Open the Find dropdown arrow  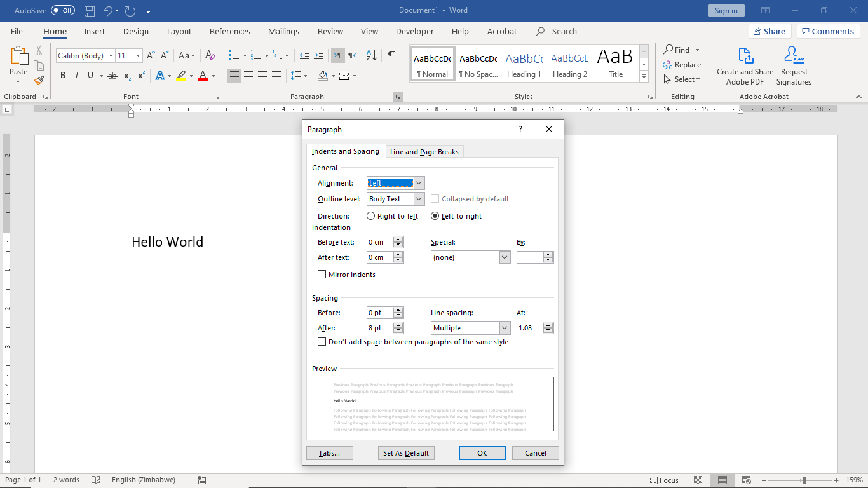click(x=697, y=50)
